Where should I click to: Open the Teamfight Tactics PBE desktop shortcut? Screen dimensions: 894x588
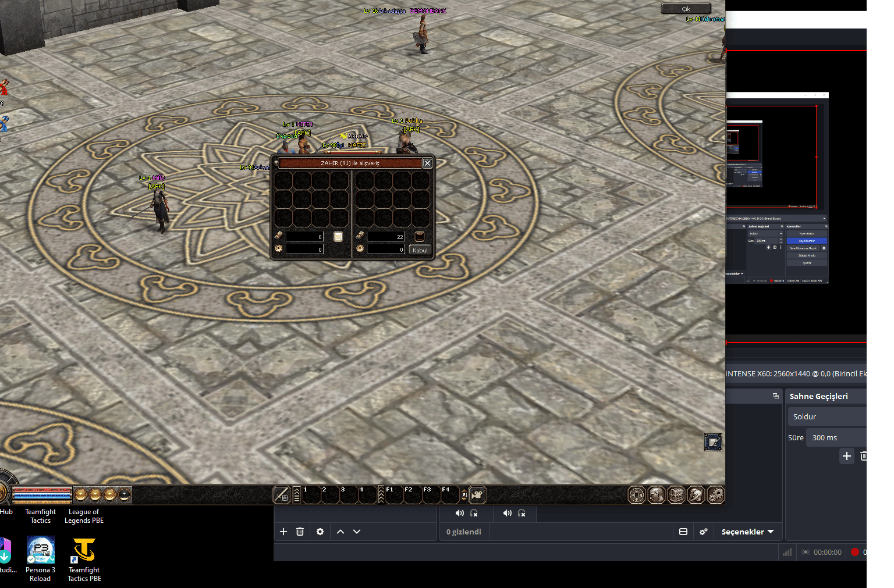(84, 559)
